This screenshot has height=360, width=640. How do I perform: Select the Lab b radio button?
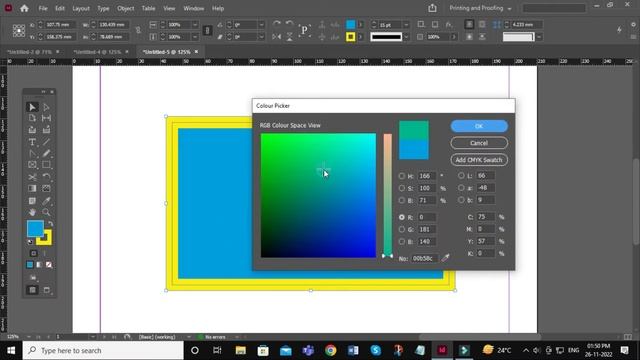[461, 200]
